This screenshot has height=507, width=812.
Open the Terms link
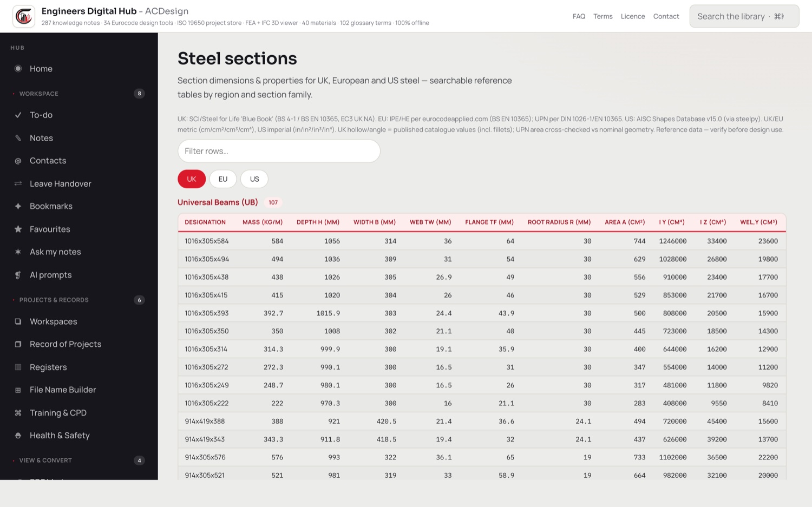pos(603,16)
